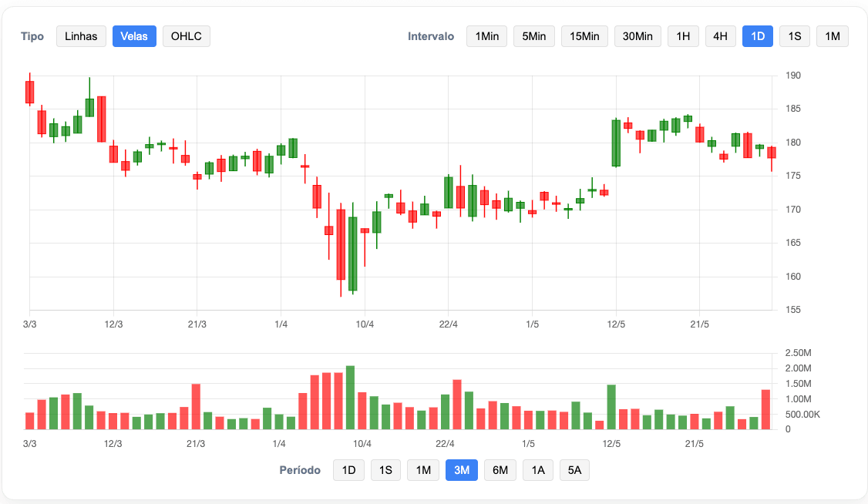Viewport: 868px width, 504px height.
Task: Set period to 1D at the bottom
Action: pos(348,470)
